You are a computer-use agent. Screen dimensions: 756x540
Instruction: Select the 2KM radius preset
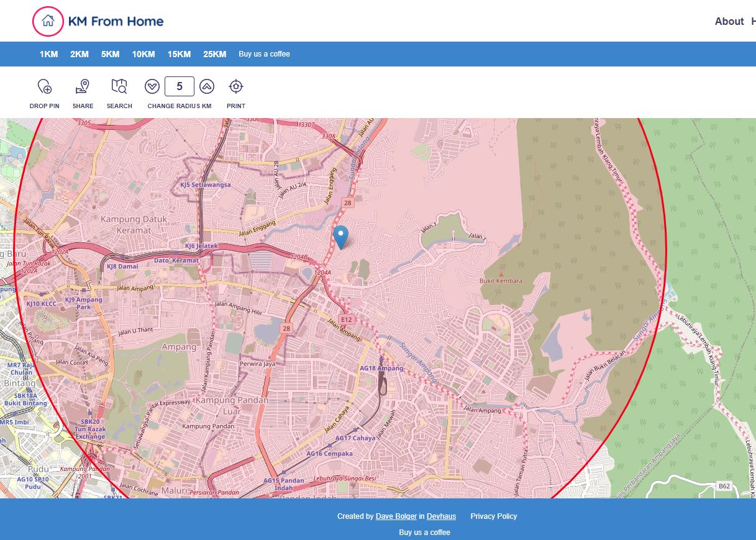80,54
